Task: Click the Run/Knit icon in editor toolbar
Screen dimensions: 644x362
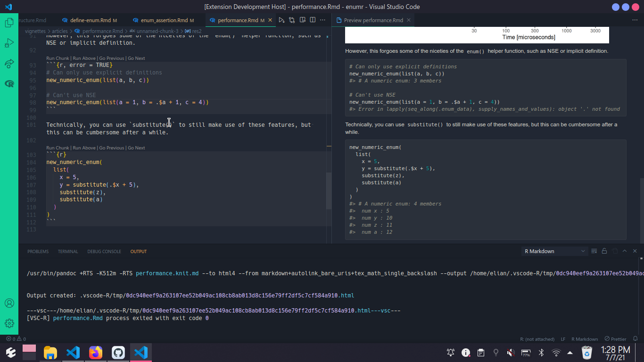Action: coord(281,20)
